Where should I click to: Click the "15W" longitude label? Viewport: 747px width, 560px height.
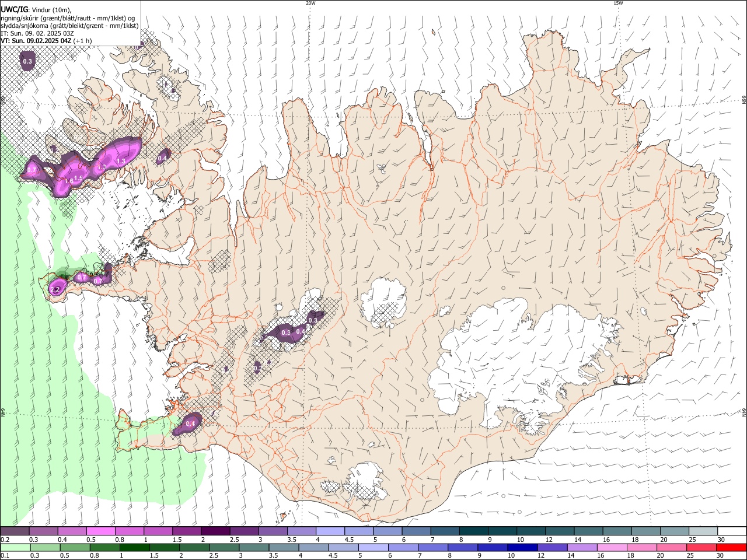click(x=618, y=3)
